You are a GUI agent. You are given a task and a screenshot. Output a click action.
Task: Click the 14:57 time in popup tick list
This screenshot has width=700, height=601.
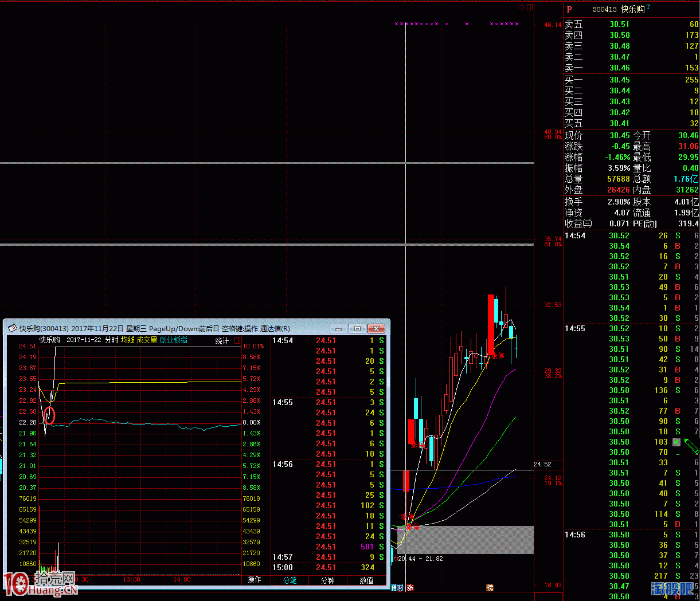point(283,557)
